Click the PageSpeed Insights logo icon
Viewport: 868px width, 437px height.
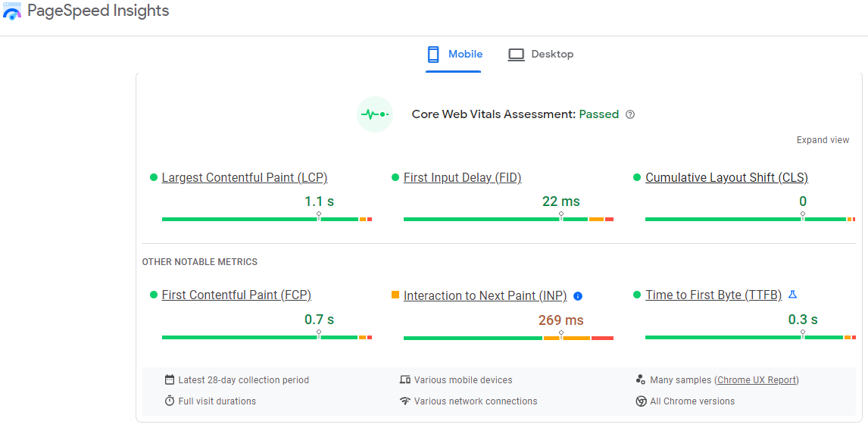(x=11, y=11)
